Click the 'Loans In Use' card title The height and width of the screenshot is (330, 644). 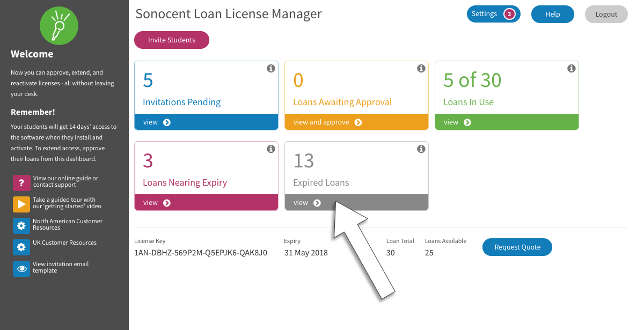tap(469, 102)
